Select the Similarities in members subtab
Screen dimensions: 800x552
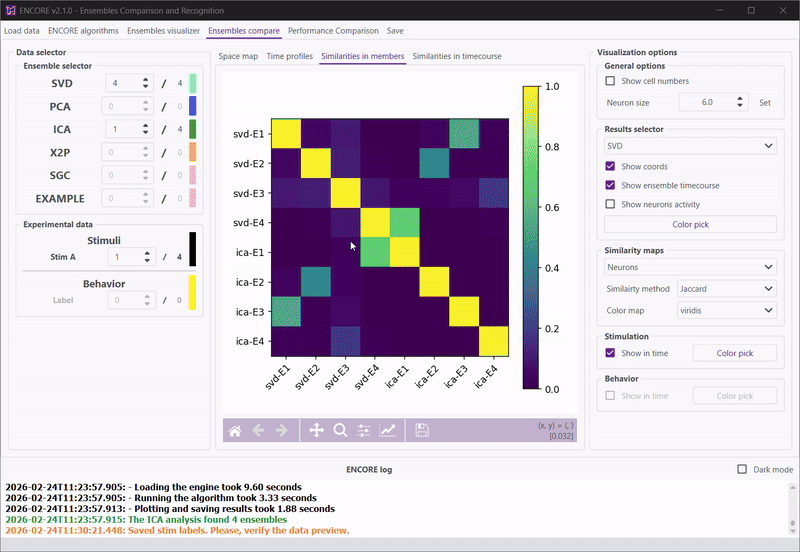[x=362, y=56]
